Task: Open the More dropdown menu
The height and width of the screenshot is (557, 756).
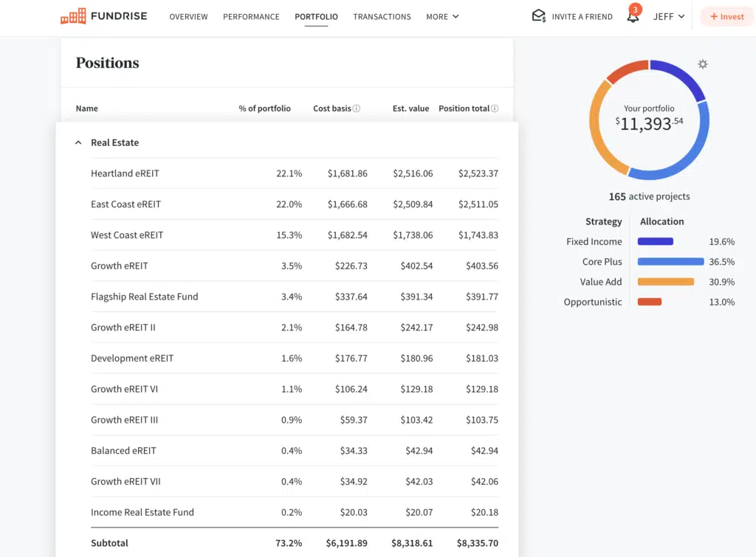Action: [442, 16]
